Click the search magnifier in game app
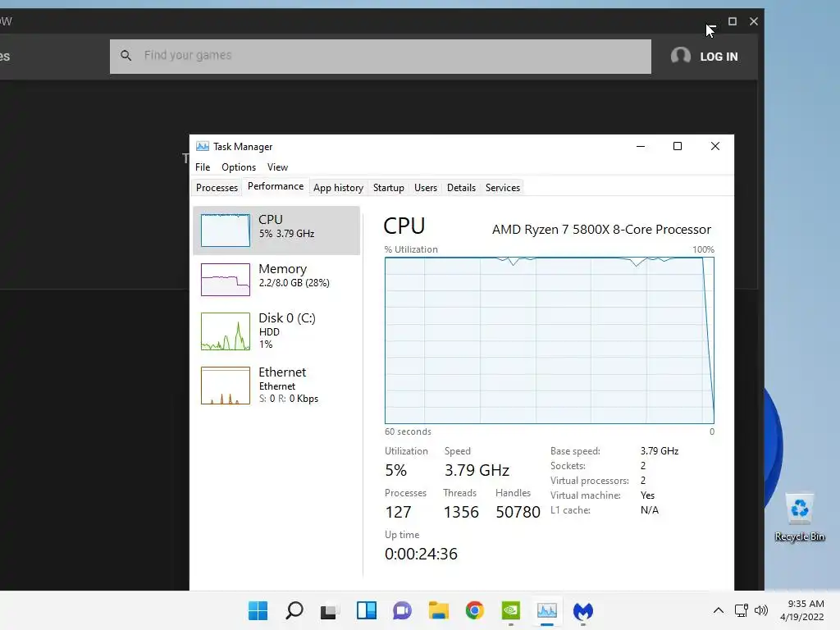 [x=126, y=55]
